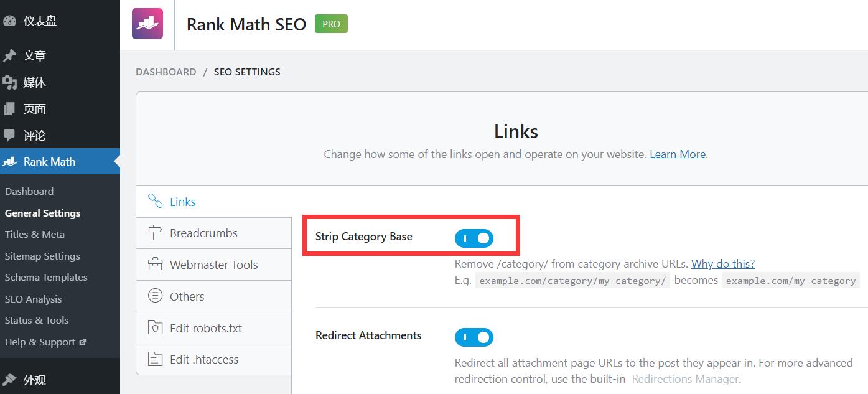This screenshot has width=868, height=394.
Task: Open the Edit robots.txt tab
Action: [205, 328]
